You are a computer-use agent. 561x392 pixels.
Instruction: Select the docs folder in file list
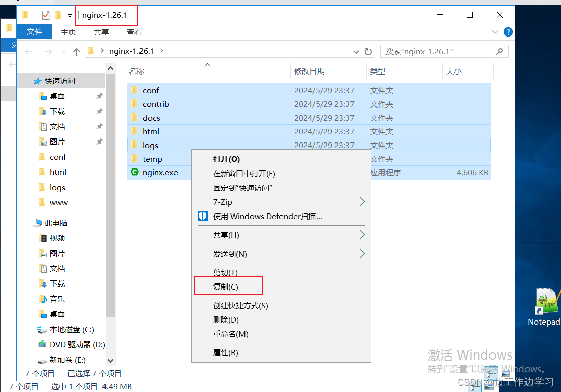pos(309,118)
